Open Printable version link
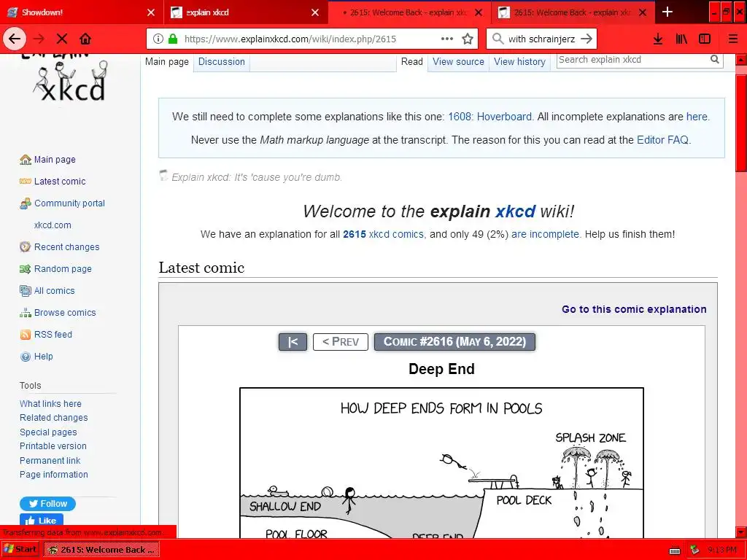Viewport: 747px width, 560px height. click(53, 446)
